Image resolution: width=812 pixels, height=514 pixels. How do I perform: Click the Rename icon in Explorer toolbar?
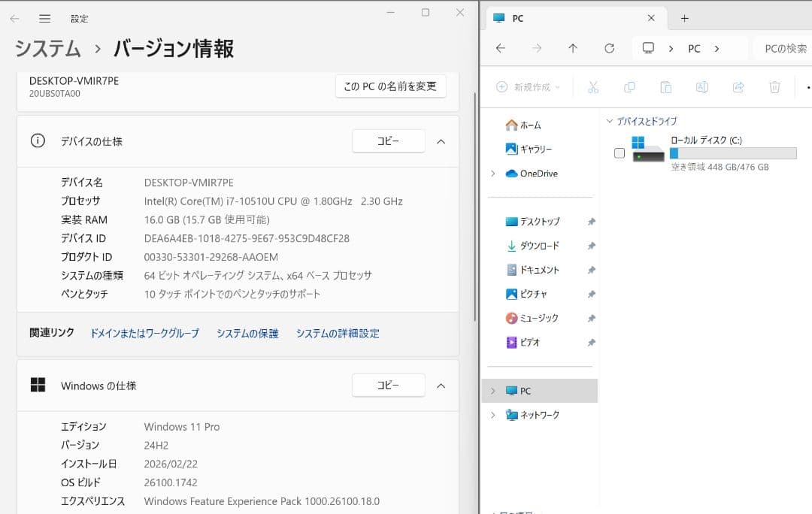(702, 87)
